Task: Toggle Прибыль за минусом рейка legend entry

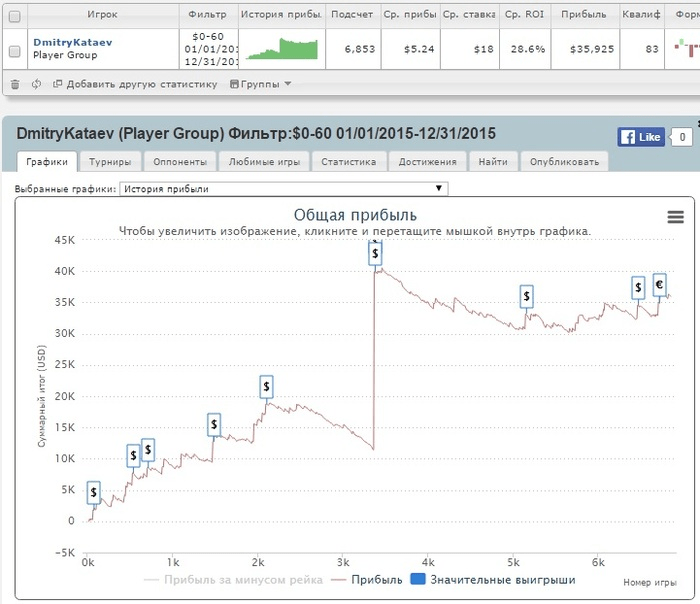Action: [233, 580]
